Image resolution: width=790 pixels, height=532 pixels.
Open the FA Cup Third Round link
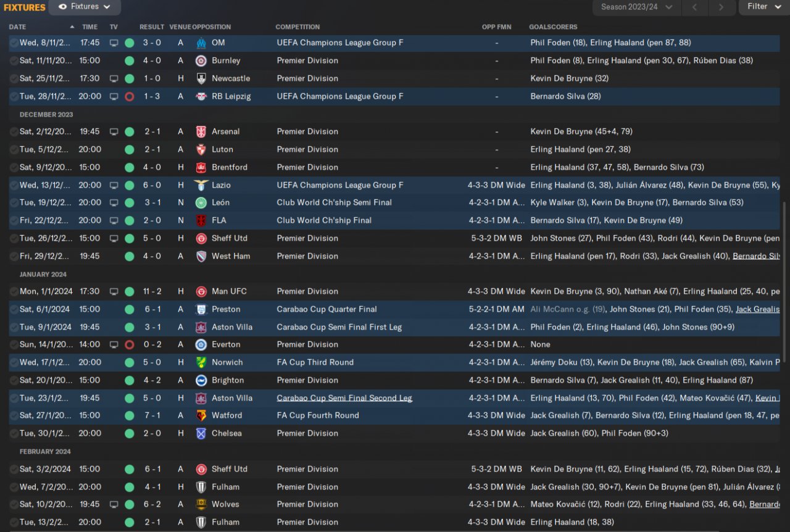tap(315, 362)
